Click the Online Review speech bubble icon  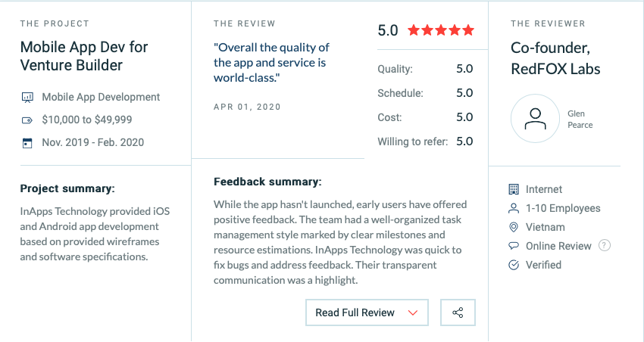(514, 246)
